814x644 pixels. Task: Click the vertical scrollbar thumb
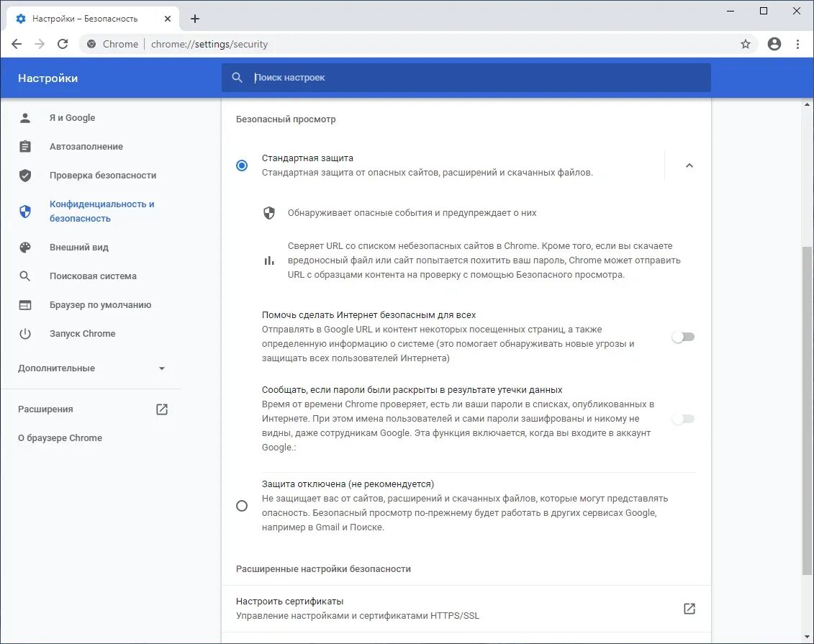point(808,410)
